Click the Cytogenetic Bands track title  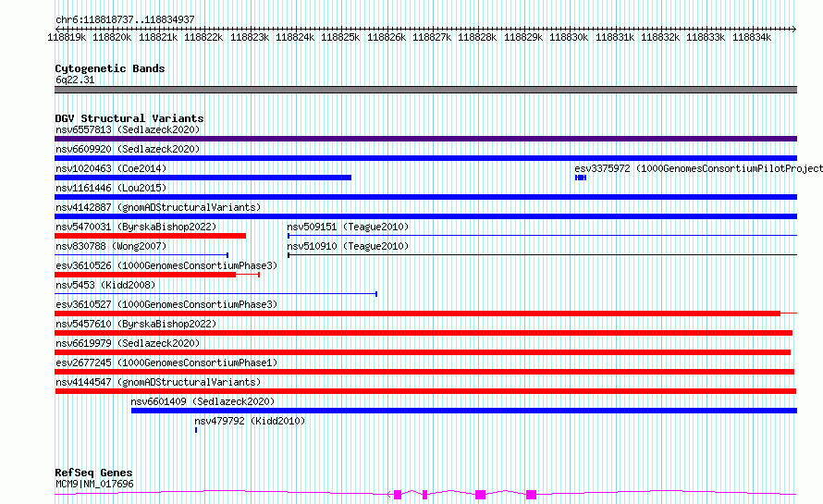pos(110,68)
